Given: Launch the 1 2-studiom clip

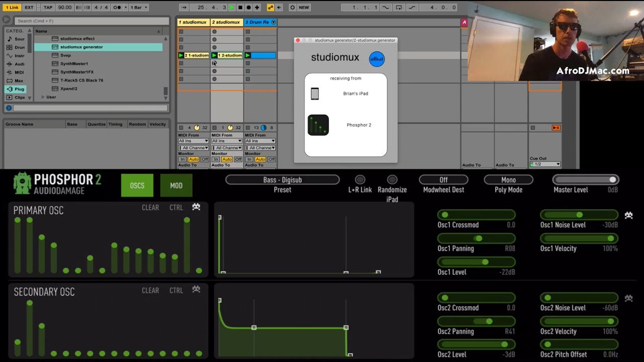Looking at the screenshot, I should [214, 55].
